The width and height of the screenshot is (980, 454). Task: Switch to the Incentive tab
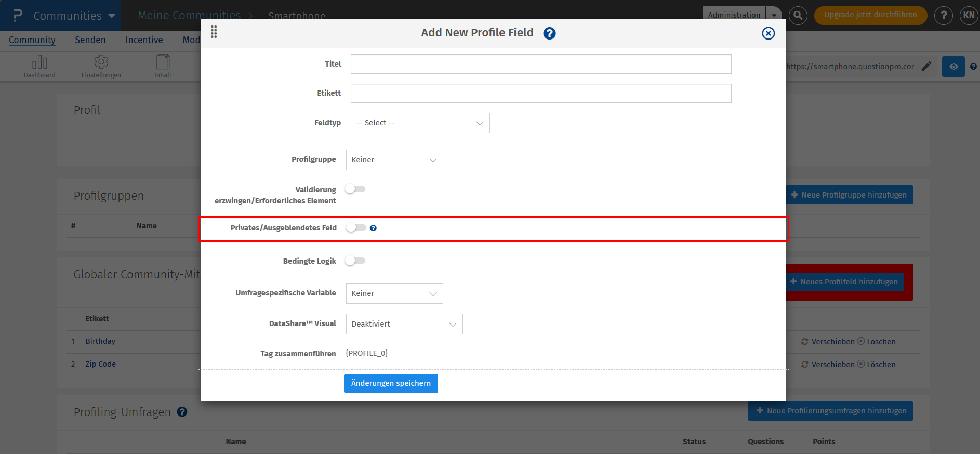point(144,40)
